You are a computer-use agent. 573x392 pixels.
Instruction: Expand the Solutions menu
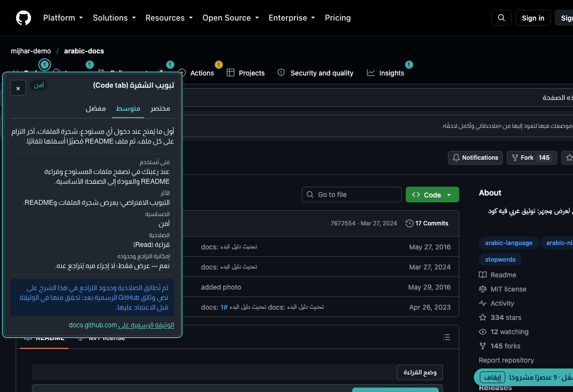pos(114,18)
